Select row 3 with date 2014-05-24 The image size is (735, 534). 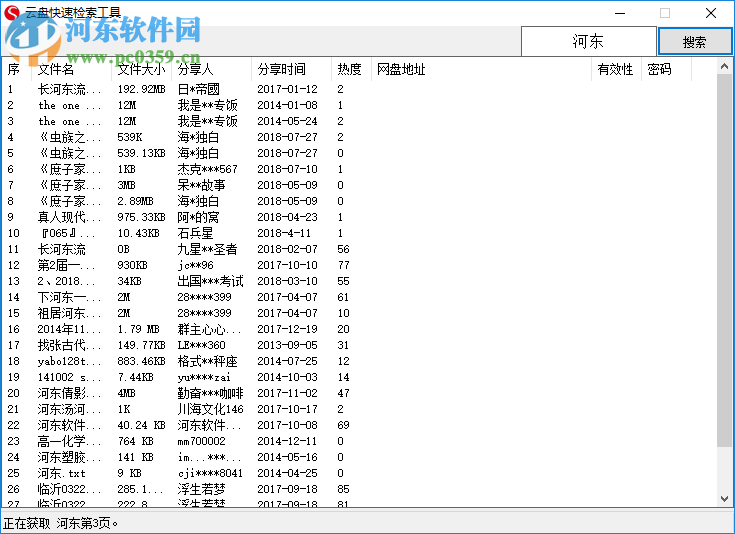tap(359, 121)
